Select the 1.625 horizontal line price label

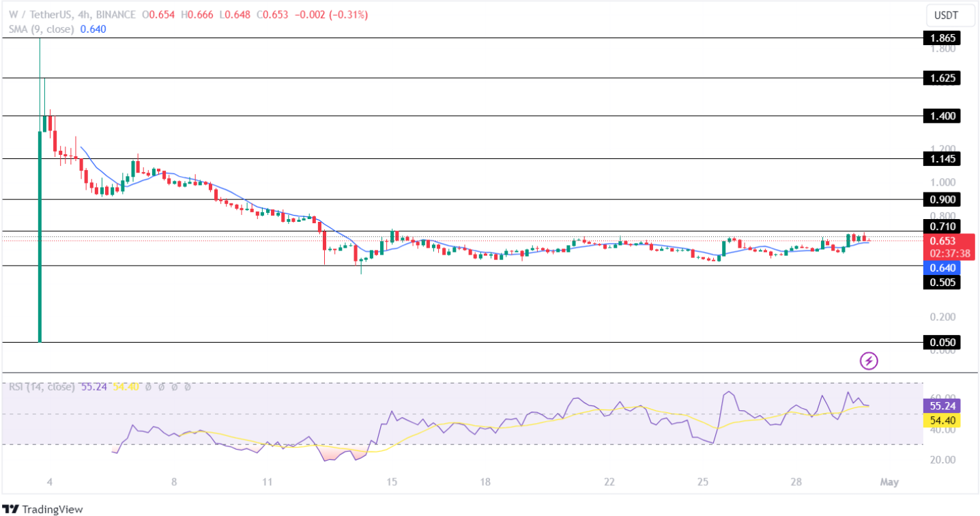pos(942,78)
